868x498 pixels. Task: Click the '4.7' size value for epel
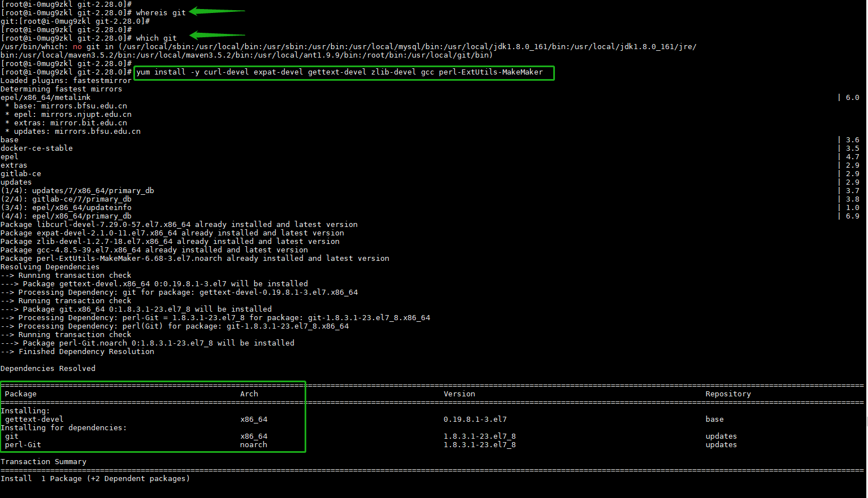pyautogui.click(x=853, y=157)
